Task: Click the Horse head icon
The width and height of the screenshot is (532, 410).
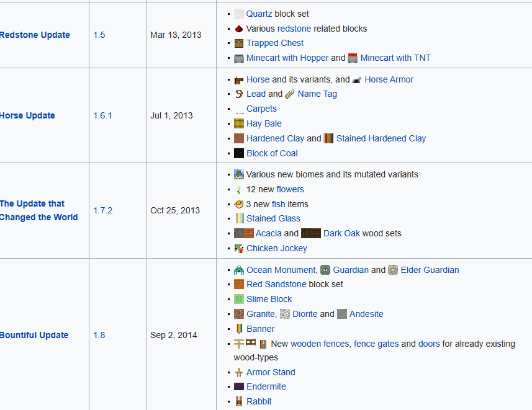Action: click(239, 80)
